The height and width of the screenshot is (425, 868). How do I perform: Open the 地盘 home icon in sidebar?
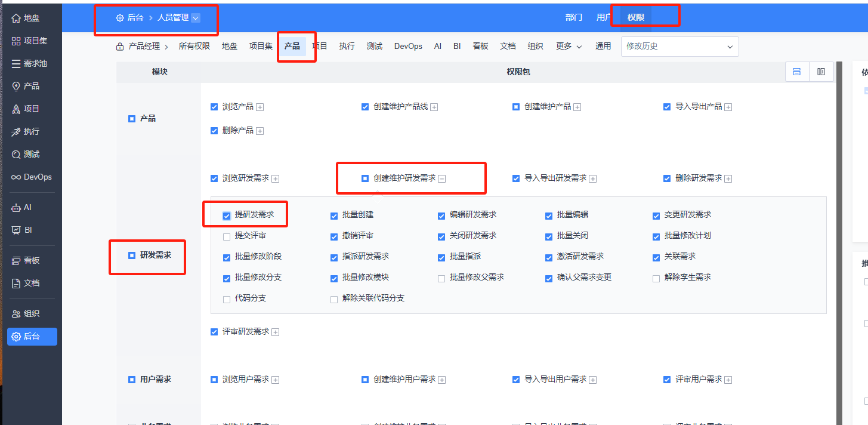click(x=16, y=18)
